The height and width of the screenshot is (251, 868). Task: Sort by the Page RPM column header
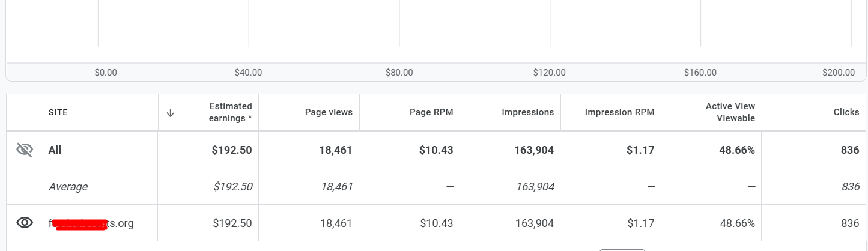point(431,112)
